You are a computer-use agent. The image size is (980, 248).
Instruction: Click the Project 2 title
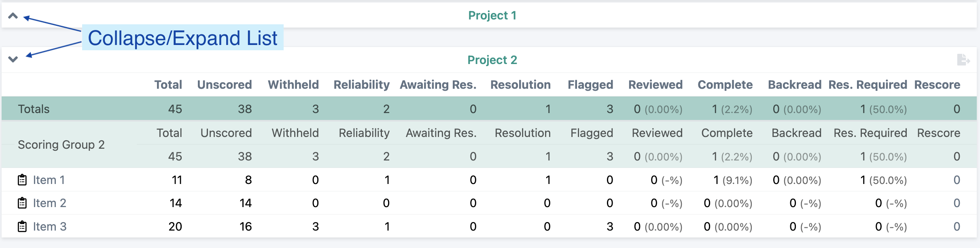(x=492, y=60)
